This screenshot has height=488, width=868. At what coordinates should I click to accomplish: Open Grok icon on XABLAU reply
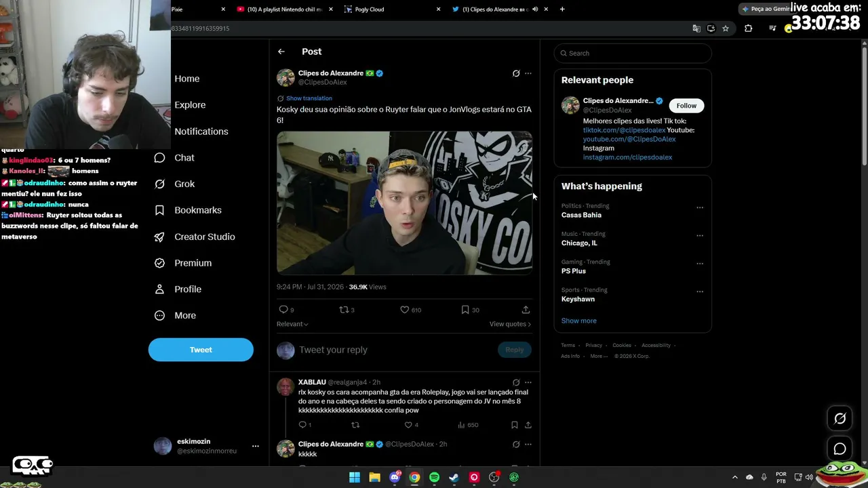pos(516,382)
